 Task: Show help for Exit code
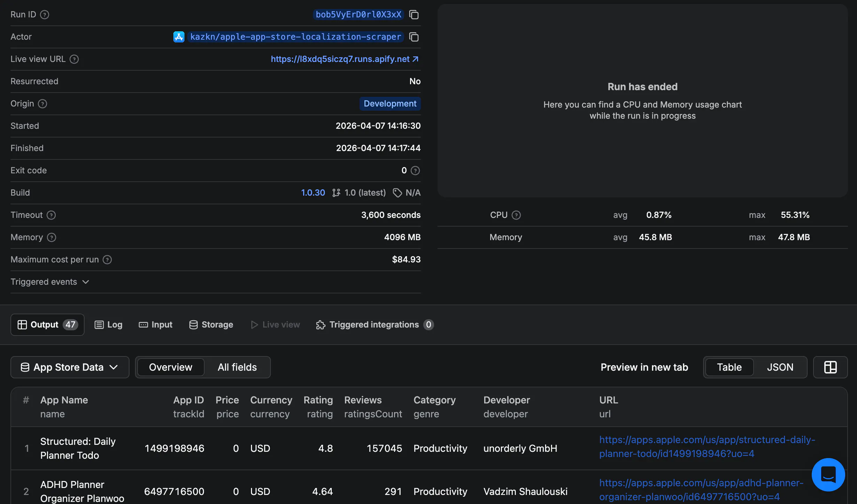click(x=415, y=171)
